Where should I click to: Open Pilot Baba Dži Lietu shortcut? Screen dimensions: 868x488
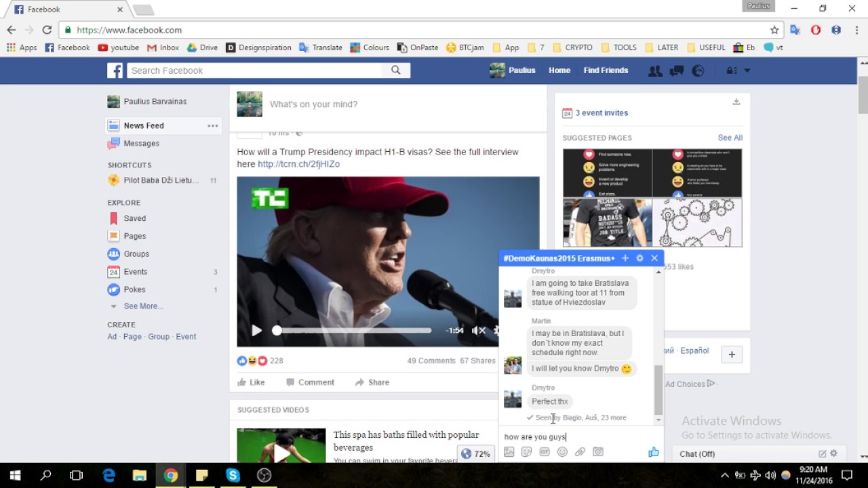pos(161,180)
